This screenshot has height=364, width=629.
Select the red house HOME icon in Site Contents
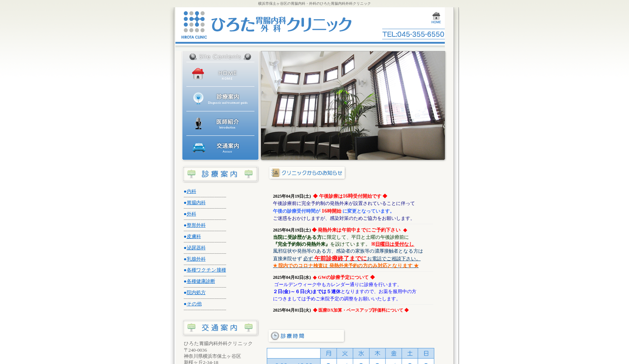pyautogui.click(x=198, y=74)
